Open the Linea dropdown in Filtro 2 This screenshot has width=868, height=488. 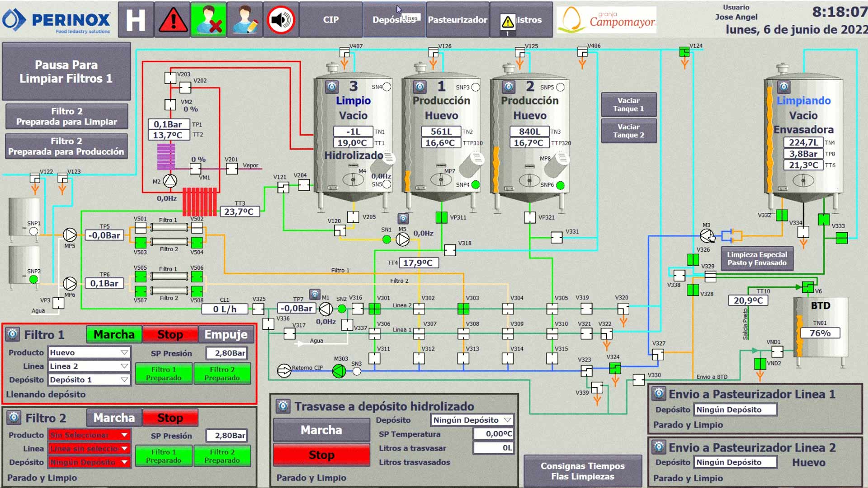pos(89,448)
